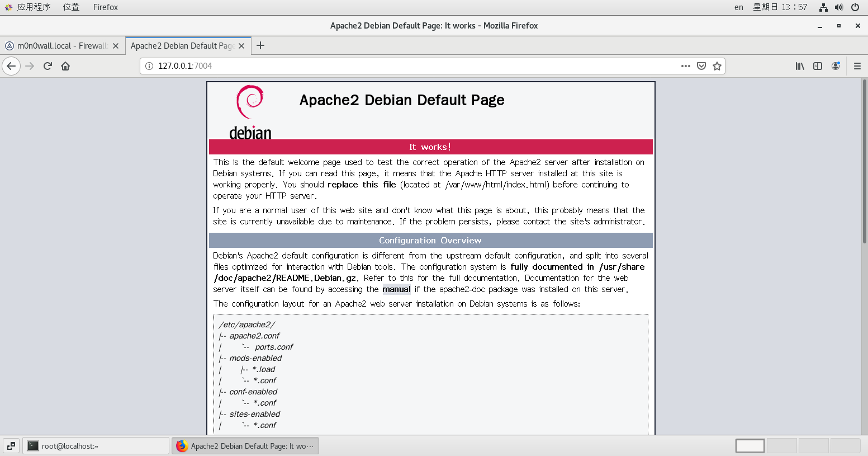
Task: Click the bold 'replace this file' text
Action: pyautogui.click(x=362, y=185)
